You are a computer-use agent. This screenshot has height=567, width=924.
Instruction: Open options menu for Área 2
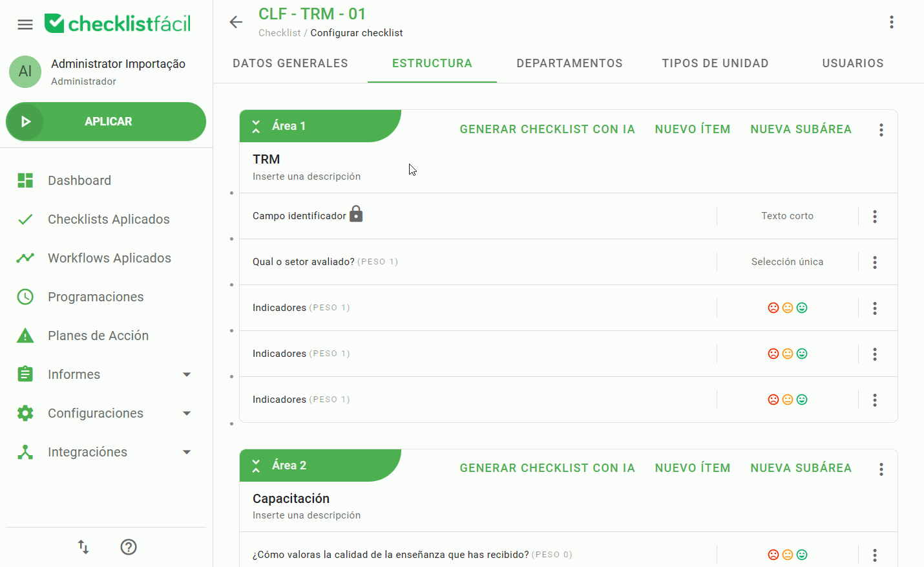881,469
